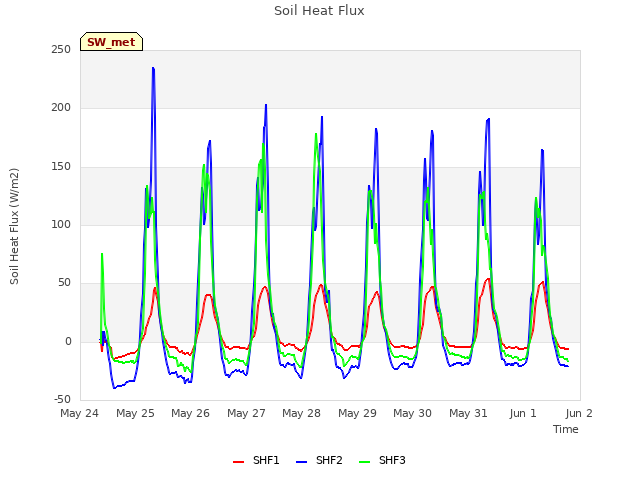640x480 pixels.
Task: Click the May 24 x-axis tick label
Action: 80,413
